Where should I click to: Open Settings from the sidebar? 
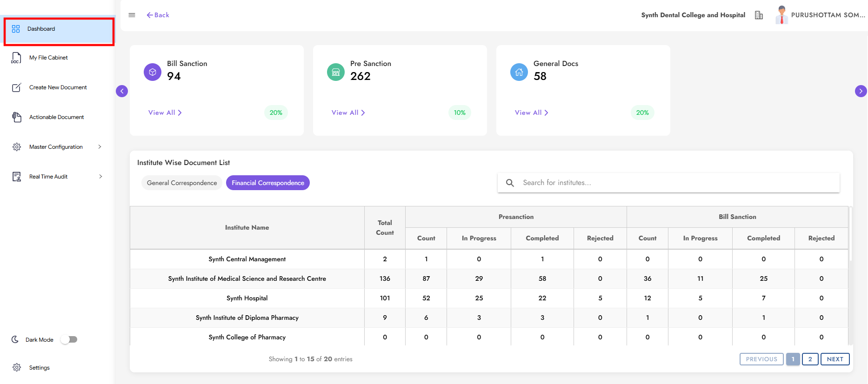pyautogui.click(x=39, y=368)
